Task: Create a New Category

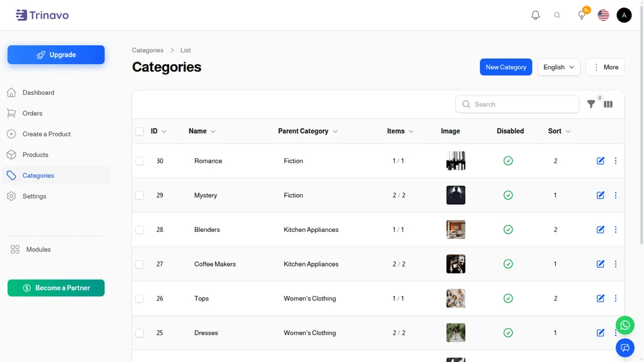Action: [506, 67]
